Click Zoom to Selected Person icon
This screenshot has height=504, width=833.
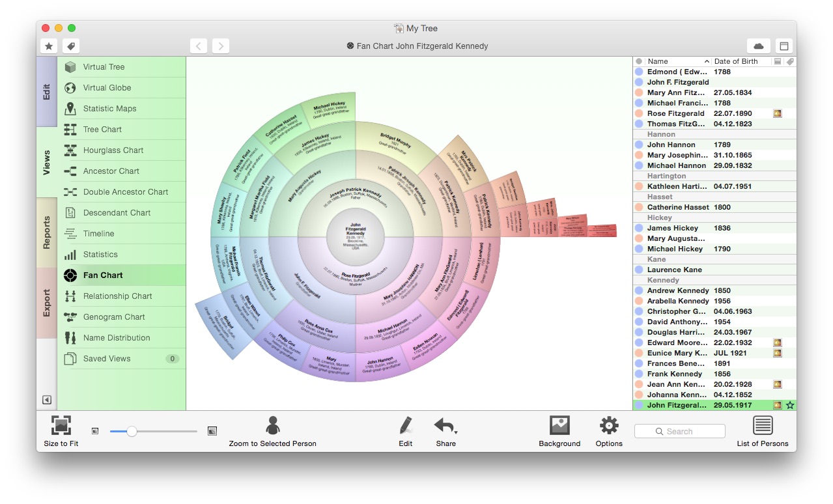click(273, 426)
